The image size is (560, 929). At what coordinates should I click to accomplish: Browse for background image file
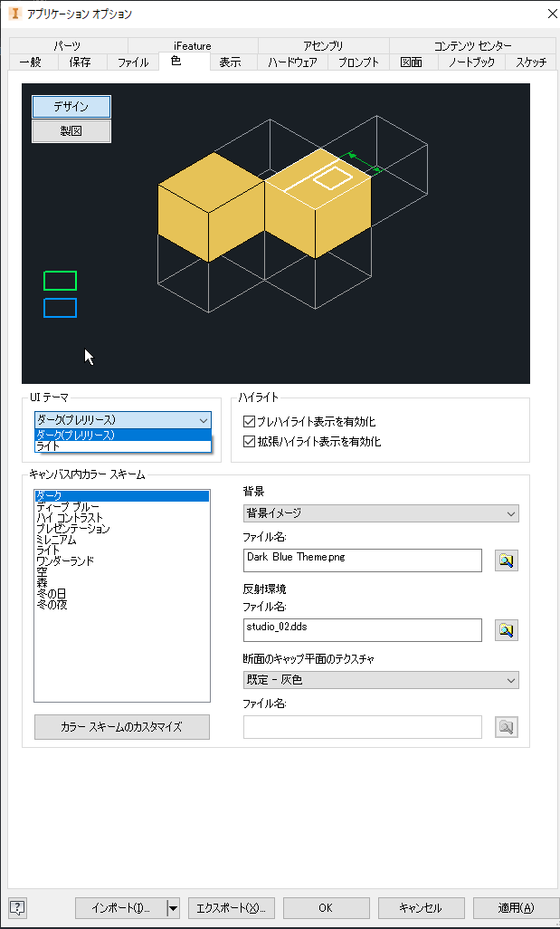pos(506,560)
